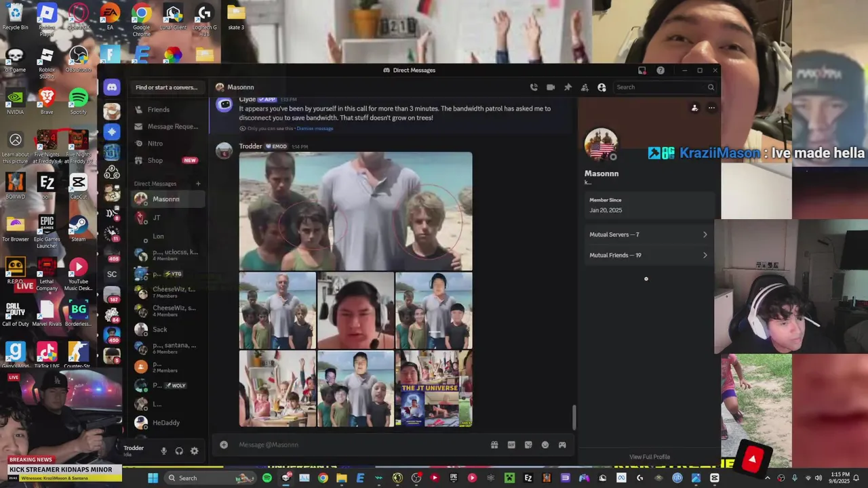
Task: Open server with 167 notification badge
Action: 112,294
